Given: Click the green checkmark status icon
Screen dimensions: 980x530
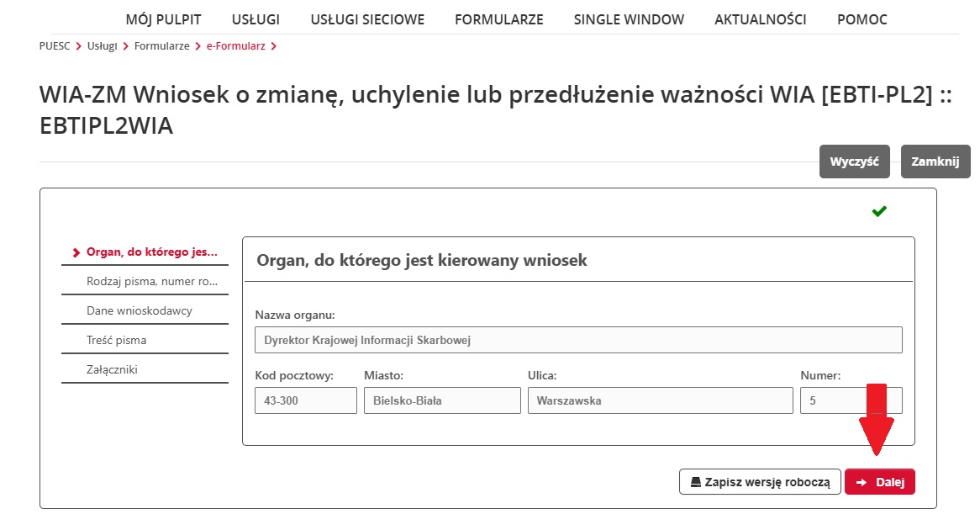Looking at the screenshot, I should (879, 210).
